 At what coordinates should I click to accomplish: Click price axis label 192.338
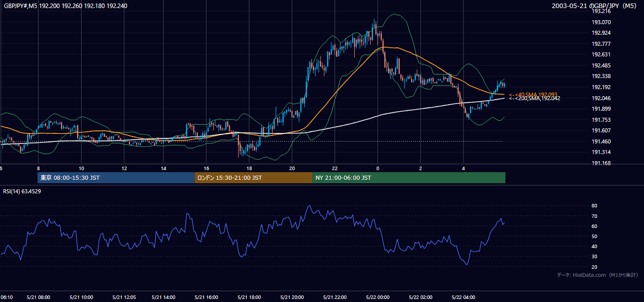point(601,76)
